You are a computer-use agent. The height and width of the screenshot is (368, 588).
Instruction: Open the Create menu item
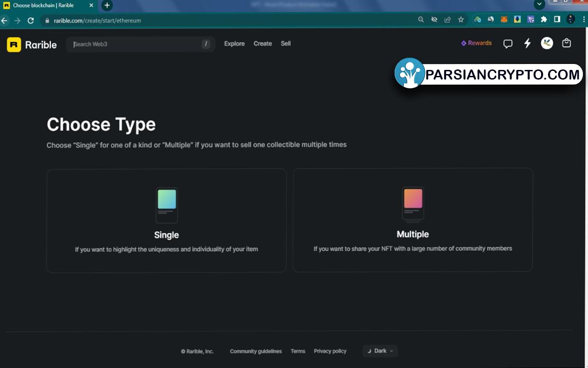point(263,44)
